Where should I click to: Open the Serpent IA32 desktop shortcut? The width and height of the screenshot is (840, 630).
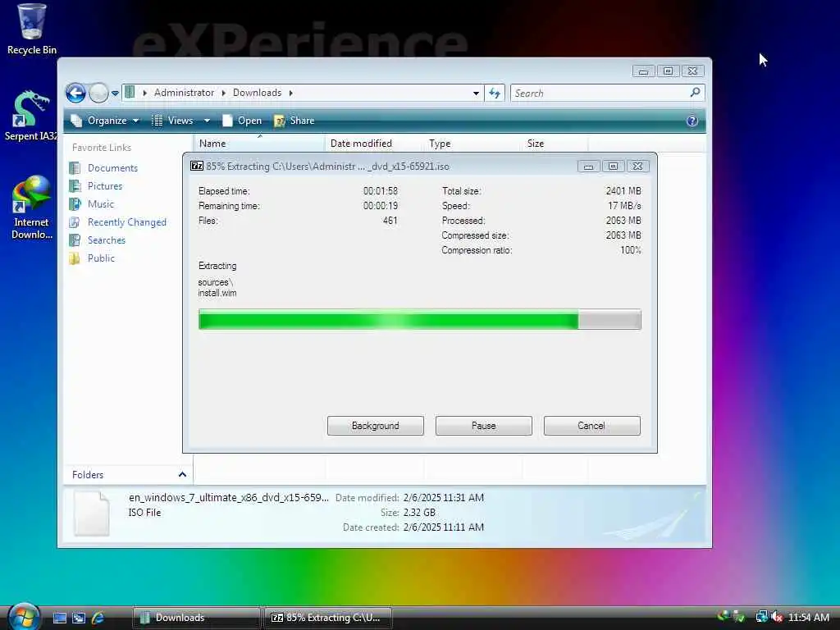point(30,115)
